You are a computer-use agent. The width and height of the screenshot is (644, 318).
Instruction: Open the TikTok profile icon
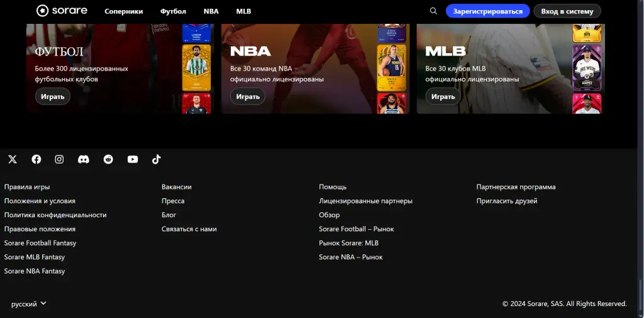pyautogui.click(x=157, y=159)
